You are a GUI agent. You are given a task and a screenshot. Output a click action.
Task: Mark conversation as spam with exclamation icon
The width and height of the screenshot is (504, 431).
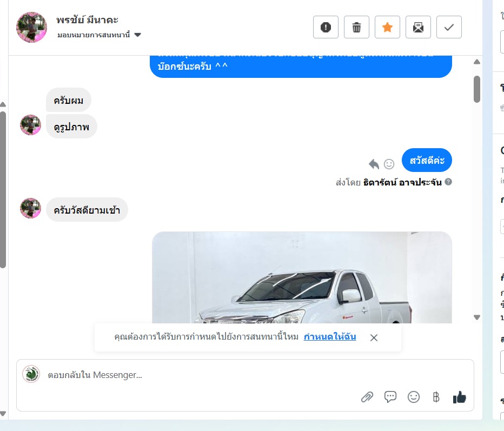(326, 27)
